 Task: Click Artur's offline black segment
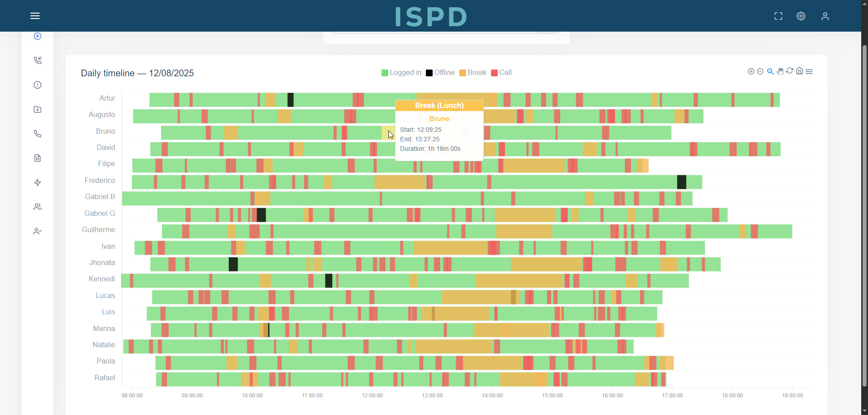291,100
